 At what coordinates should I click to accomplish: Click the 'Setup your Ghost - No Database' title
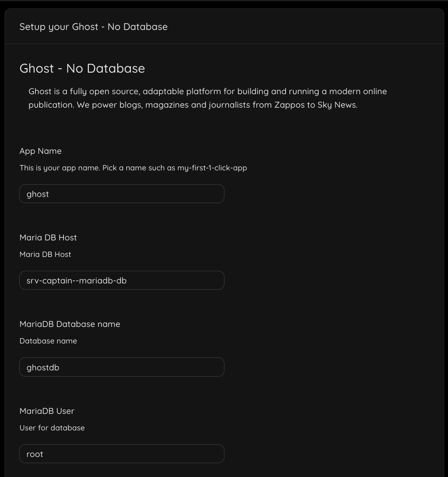click(x=94, y=27)
